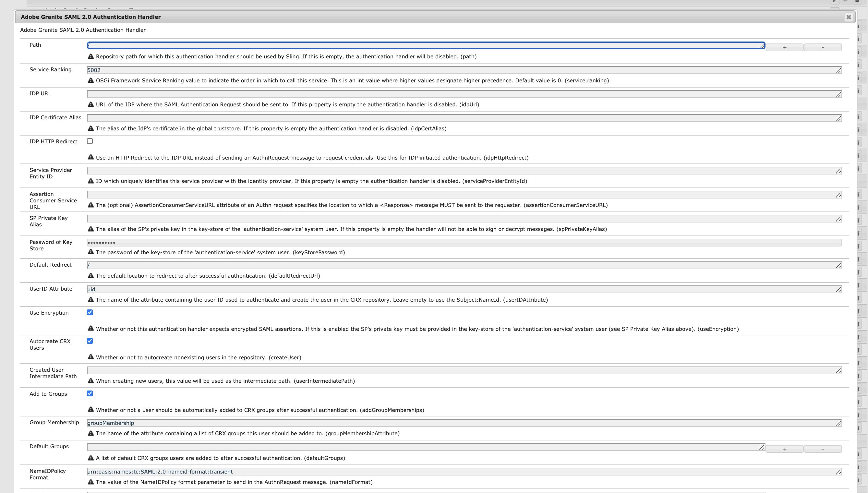Add a Default Groups entry with plus
The image size is (868, 493).
click(x=784, y=449)
